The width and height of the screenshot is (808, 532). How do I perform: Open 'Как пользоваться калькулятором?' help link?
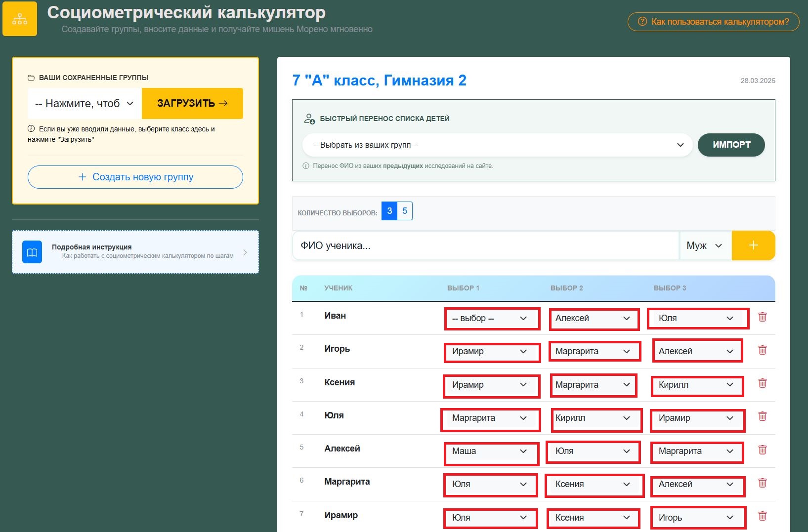tap(713, 22)
